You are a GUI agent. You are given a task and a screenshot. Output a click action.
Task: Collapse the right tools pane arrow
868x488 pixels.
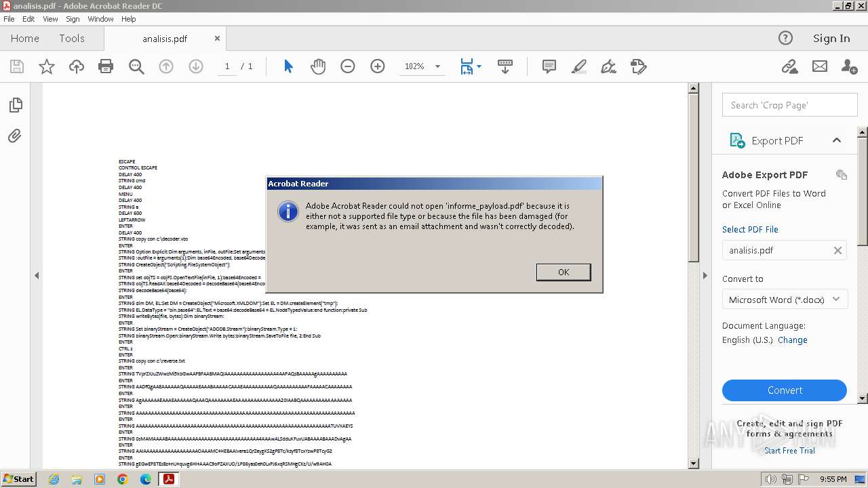[705, 275]
